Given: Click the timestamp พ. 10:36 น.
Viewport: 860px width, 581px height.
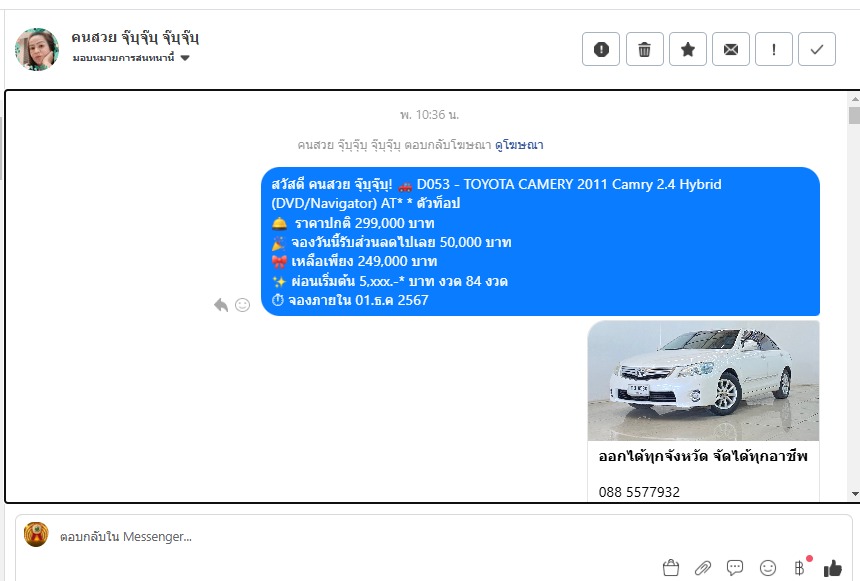Looking at the screenshot, I should [429, 115].
